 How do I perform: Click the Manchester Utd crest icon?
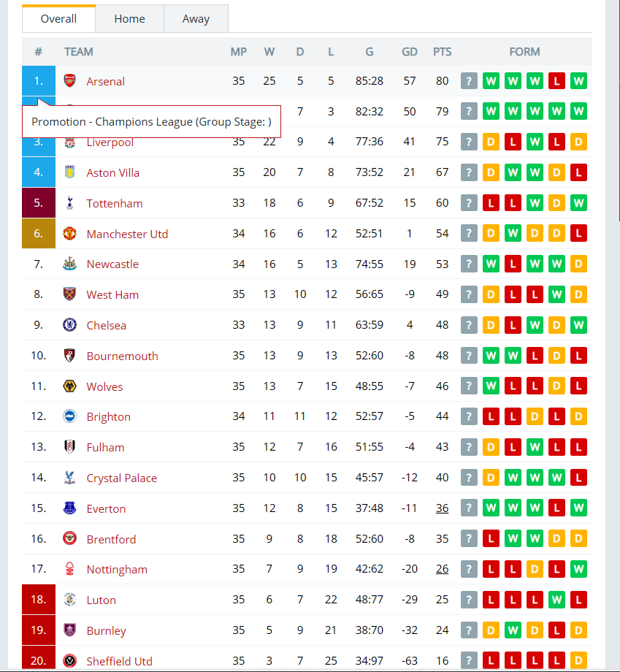coord(70,234)
